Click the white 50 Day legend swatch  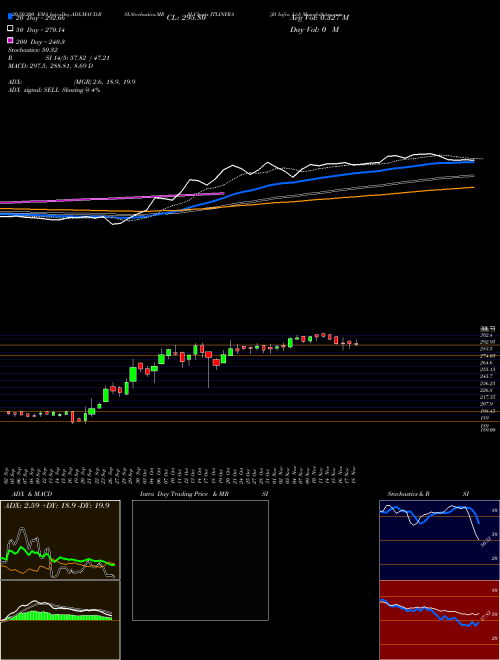coord(11,29)
